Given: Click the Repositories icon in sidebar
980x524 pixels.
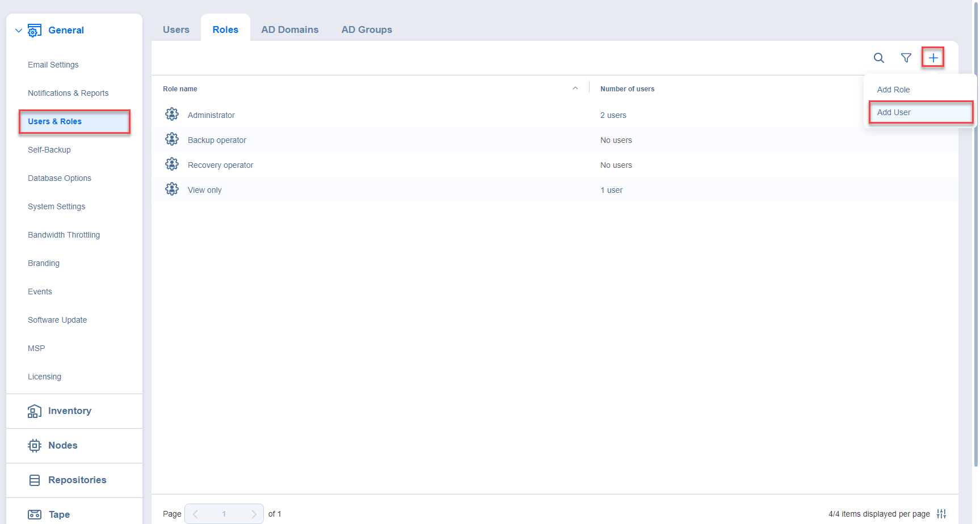Looking at the screenshot, I should (35, 480).
